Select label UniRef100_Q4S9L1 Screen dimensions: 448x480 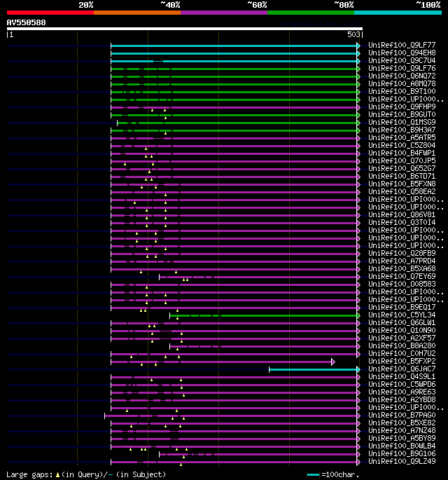[x=402, y=376]
